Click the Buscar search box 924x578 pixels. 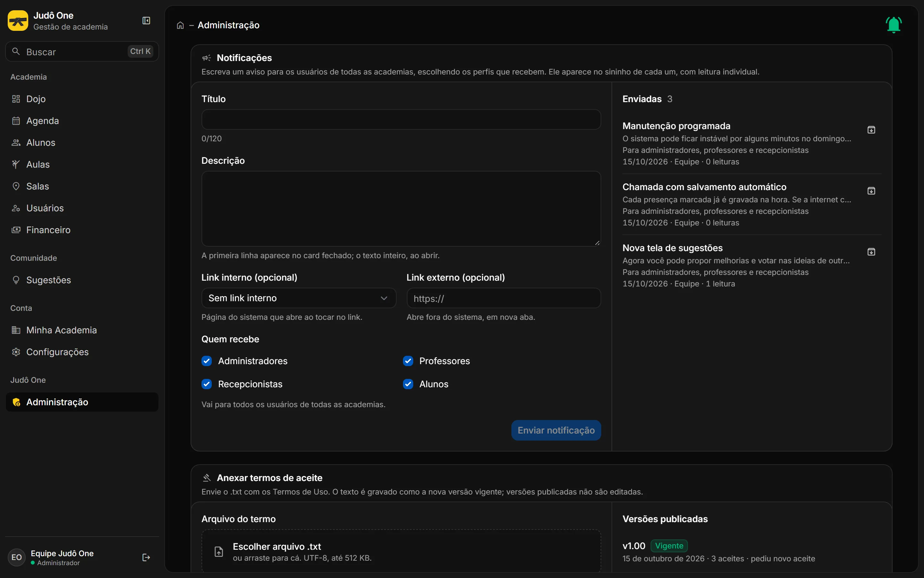pyautogui.click(x=82, y=52)
